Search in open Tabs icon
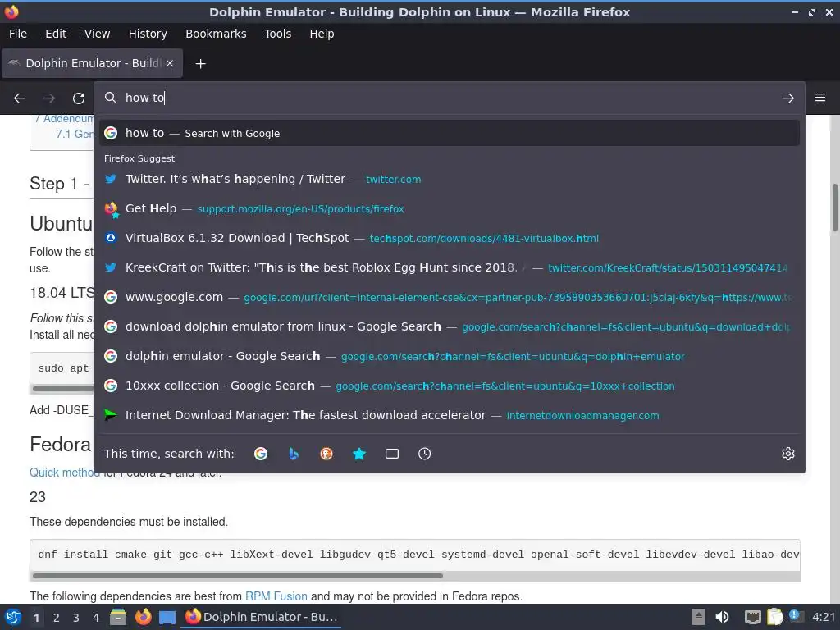 pyautogui.click(x=392, y=454)
